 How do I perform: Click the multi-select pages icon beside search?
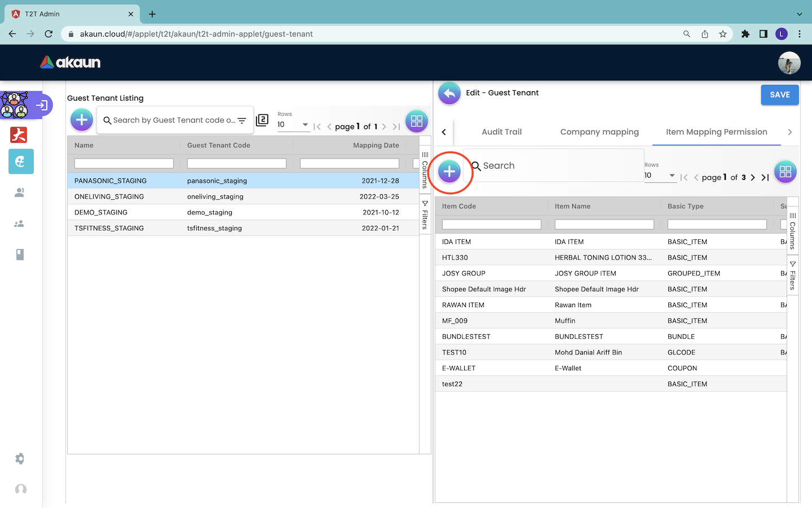point(262,120)
